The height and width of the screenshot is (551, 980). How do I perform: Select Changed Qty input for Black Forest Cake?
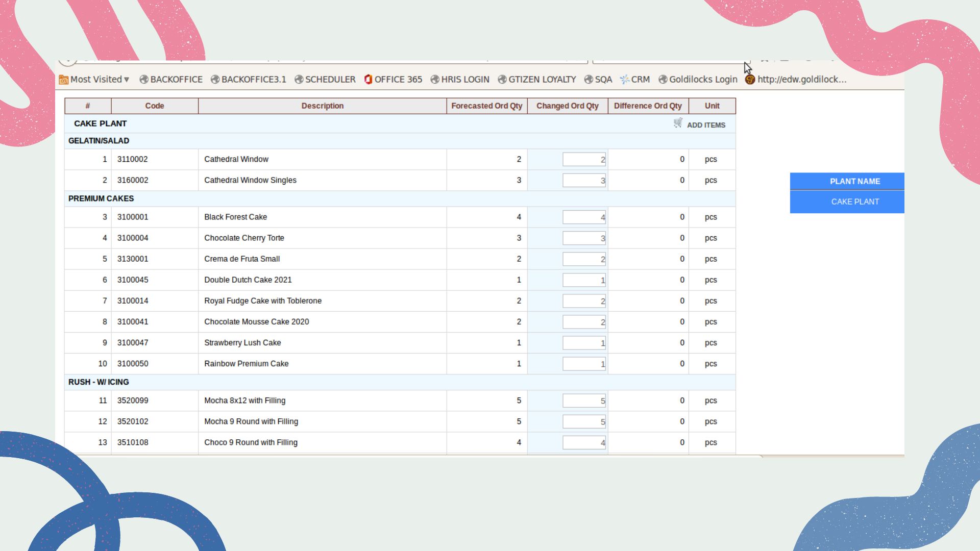click(x=584, y=217)
